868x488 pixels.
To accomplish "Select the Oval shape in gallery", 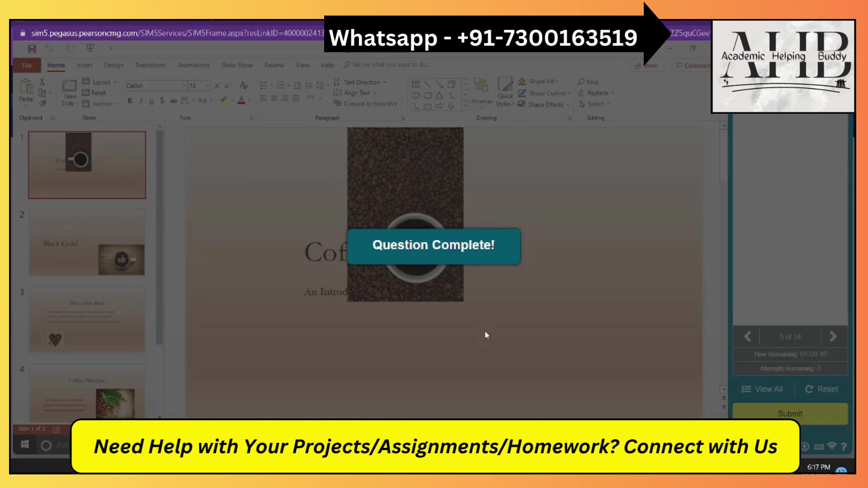I will pos(415,95).
